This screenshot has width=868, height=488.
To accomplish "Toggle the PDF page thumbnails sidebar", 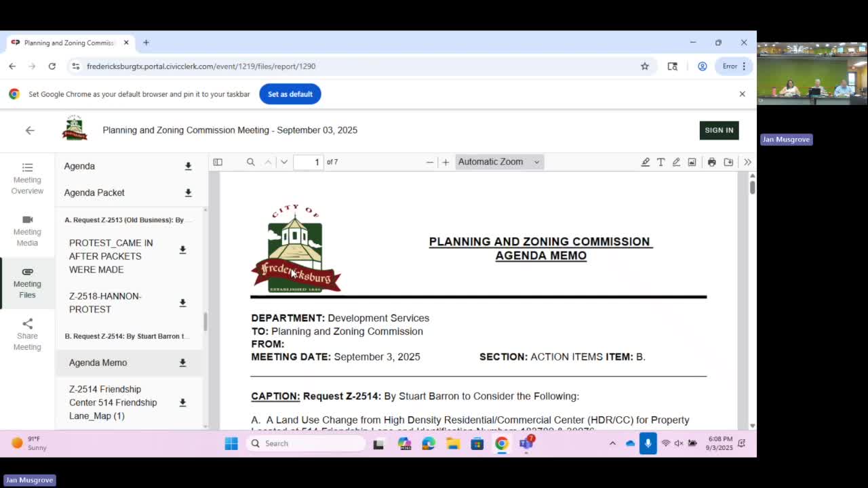I will (x=218, y=161).
